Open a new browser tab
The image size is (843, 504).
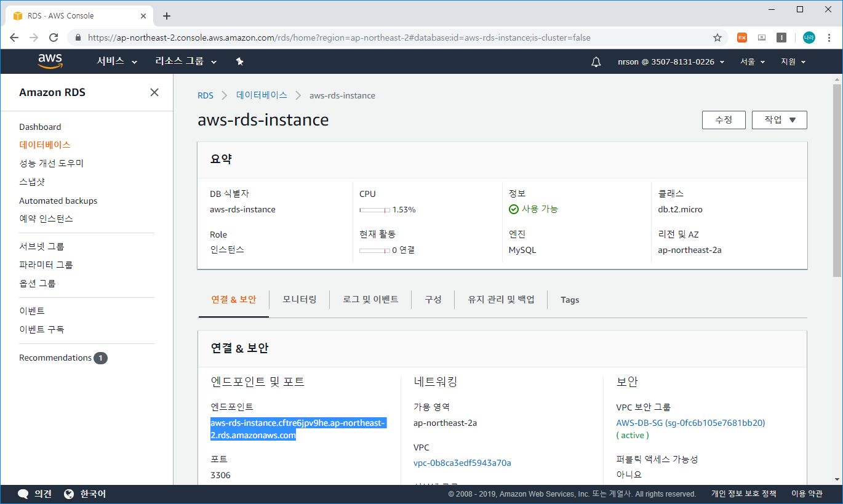tap(167, 16)
